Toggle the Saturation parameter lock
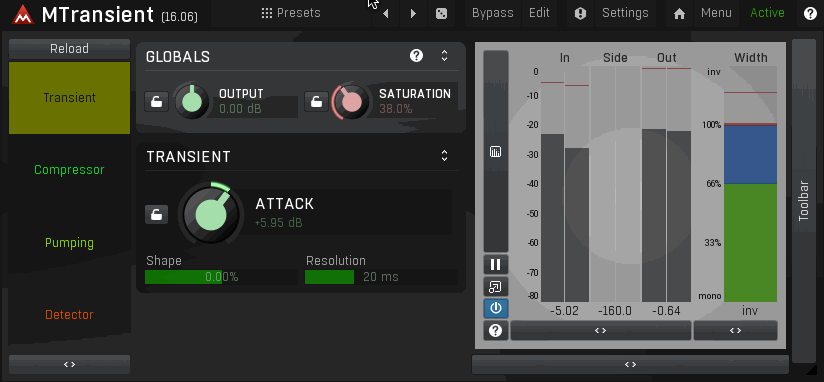 (x=316, y=101)
